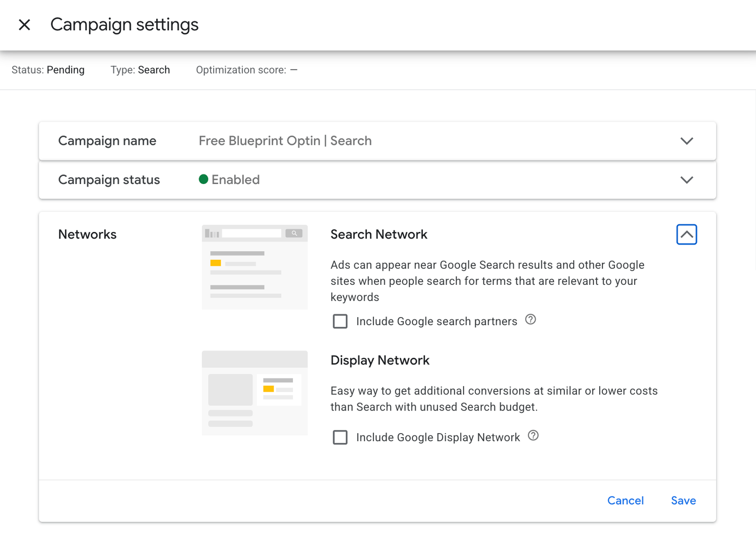Image resolution: width=756 pixels, height=541 pixels.
Task: Click the Campaign name value text
Action: (285, 141)
